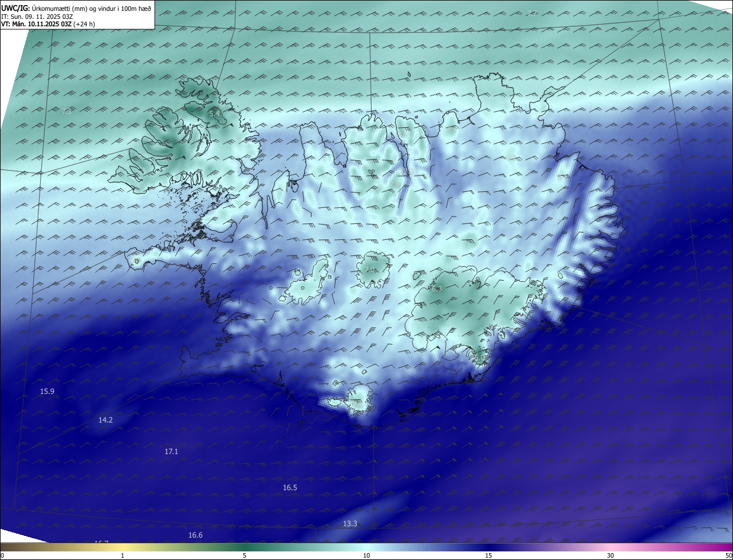This screenshot has width=733, height=560.
Task: Click the 14.2 value label on the map
Action: click(105, 420)
